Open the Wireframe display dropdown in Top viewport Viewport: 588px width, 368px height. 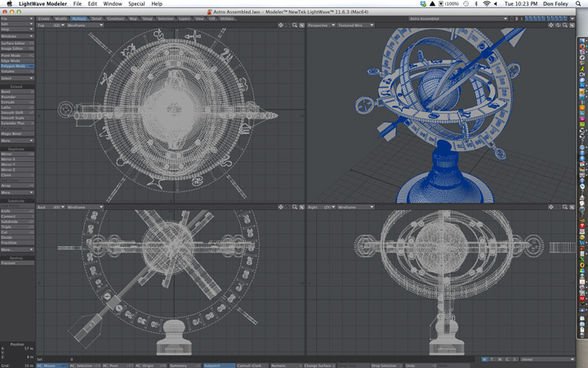pos(84,25)
